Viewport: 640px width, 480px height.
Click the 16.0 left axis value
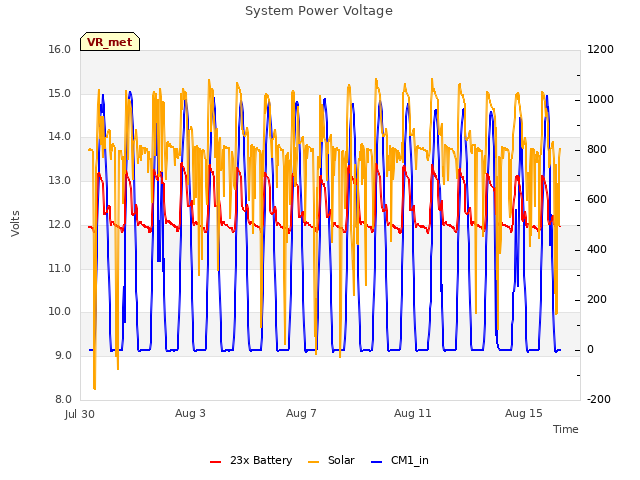(60, 49)
